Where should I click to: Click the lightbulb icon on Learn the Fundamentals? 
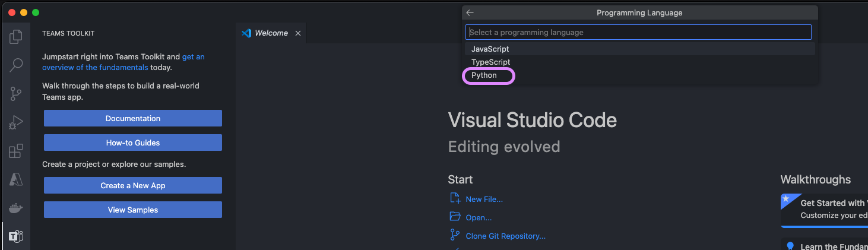[x=790, y=246]
